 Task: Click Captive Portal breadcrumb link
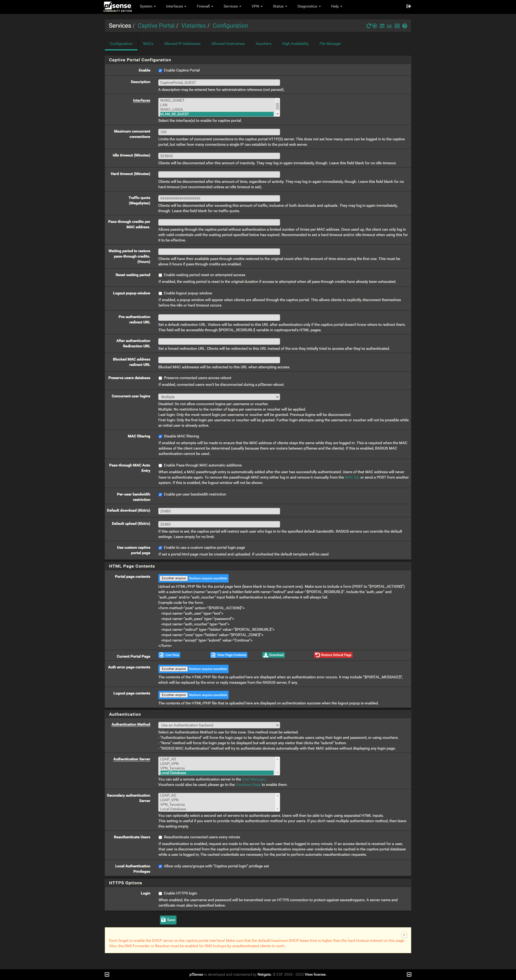pyautogui.click(x=156, y=26)
